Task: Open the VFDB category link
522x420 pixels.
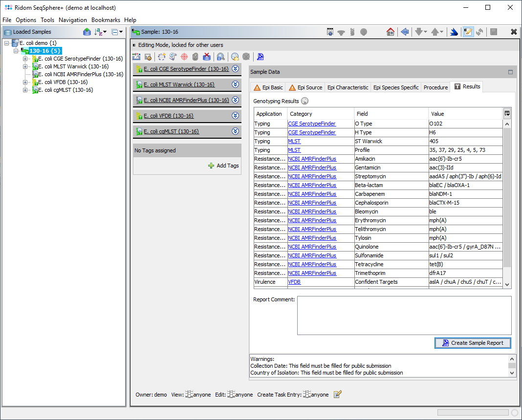Action: [294, 282]
